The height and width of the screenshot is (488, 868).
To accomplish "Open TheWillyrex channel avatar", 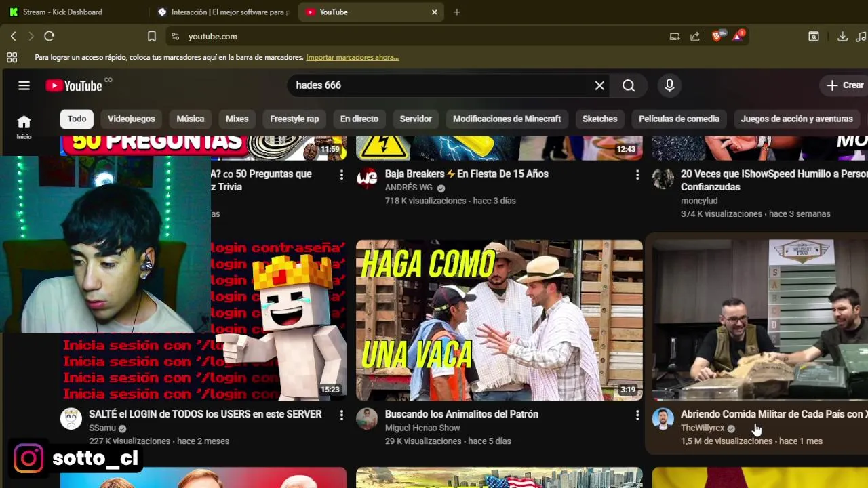I will point(663,419).
